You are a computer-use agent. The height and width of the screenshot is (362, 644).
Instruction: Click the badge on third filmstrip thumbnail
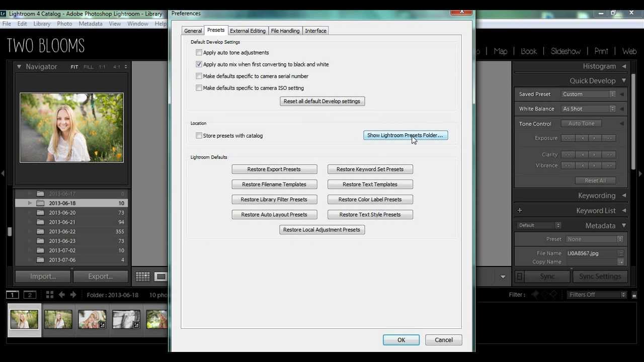(x=102, y=325)
